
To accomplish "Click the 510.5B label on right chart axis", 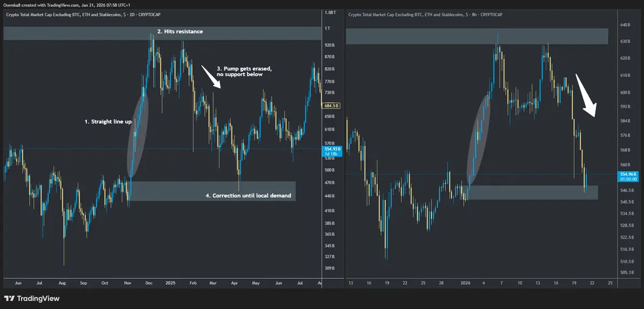I will tap(627, 262).
